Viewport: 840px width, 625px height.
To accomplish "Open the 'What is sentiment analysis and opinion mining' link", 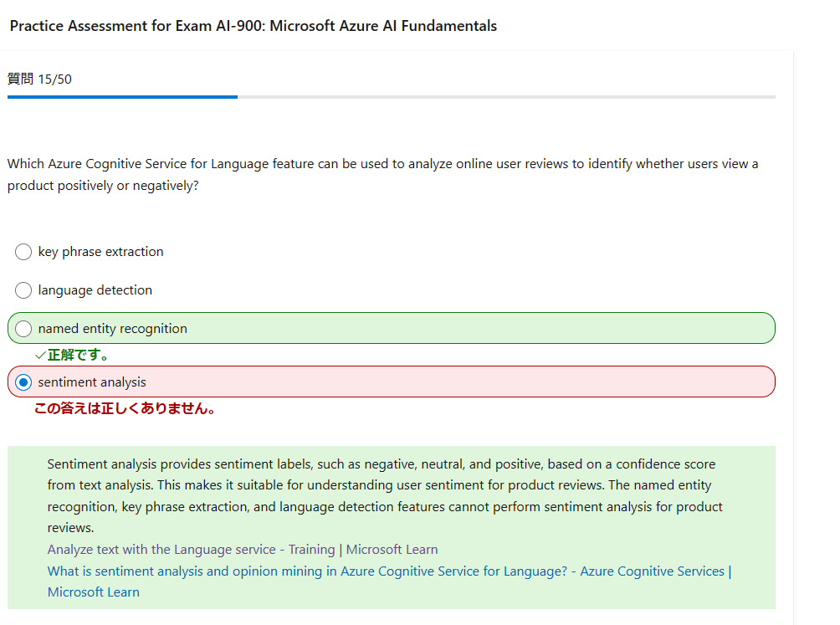I will (x=389, y=581).
